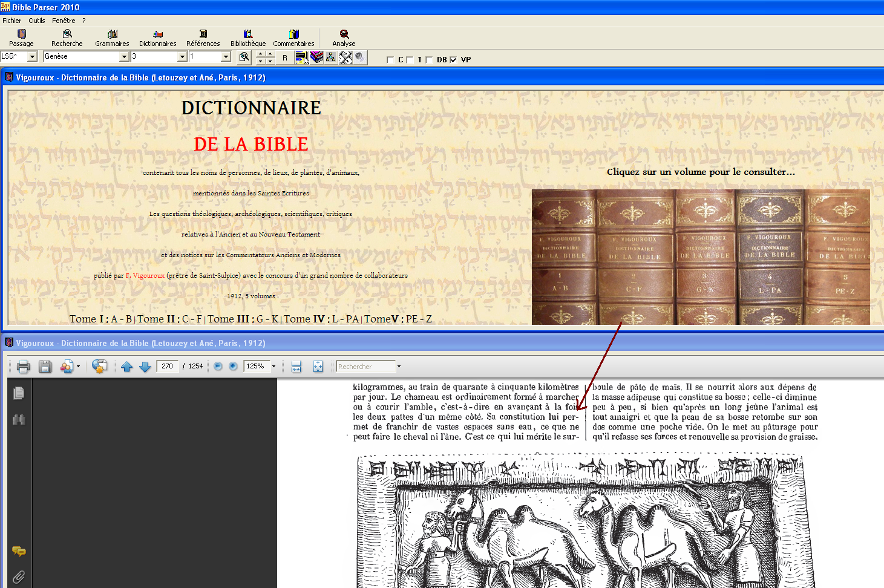Select volume 1 A-B book spine
The width and height of the screenshot is (884, 588).
pos(564,257)
